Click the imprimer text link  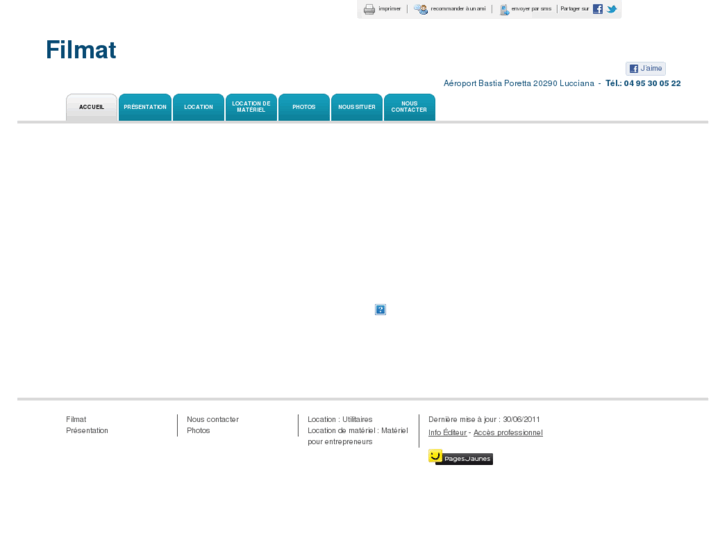tap(389, 9)
